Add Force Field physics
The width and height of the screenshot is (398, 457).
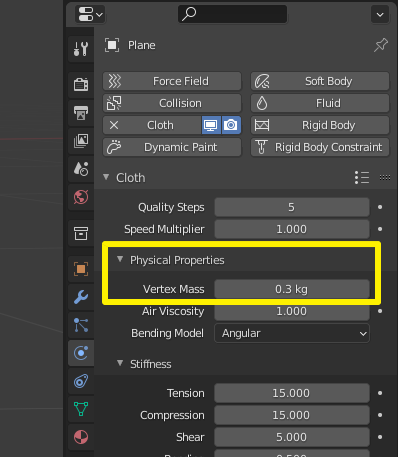172,81
